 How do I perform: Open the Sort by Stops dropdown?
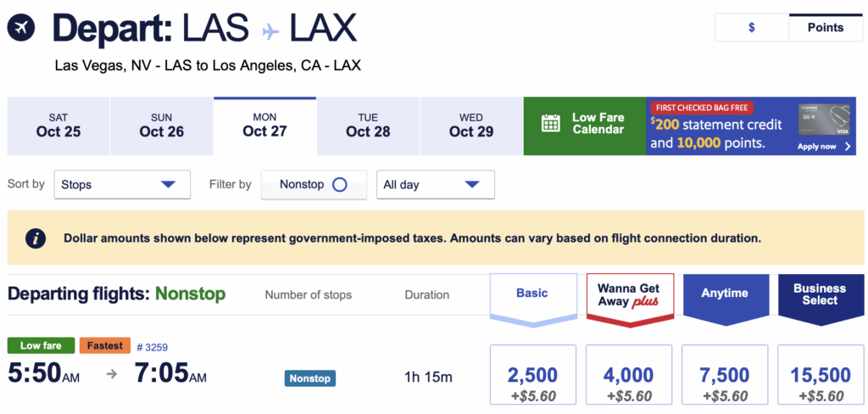[122, 185]
